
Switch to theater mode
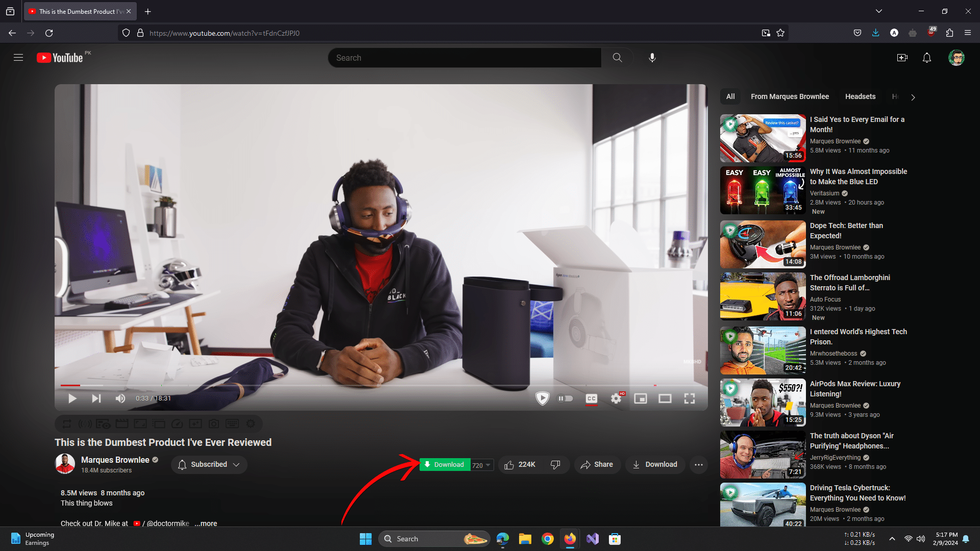coord(665,398)
